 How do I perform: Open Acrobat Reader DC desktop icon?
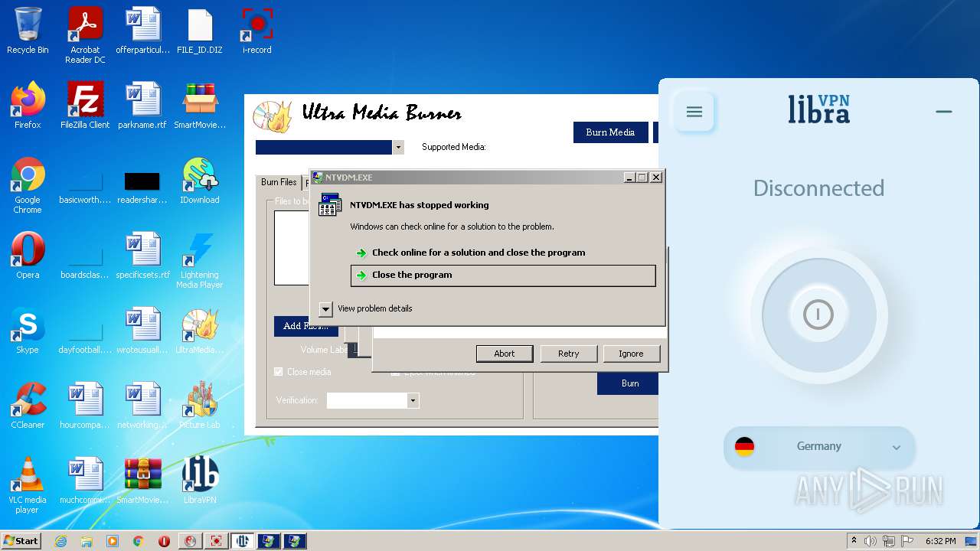click(x=85, y=35)
